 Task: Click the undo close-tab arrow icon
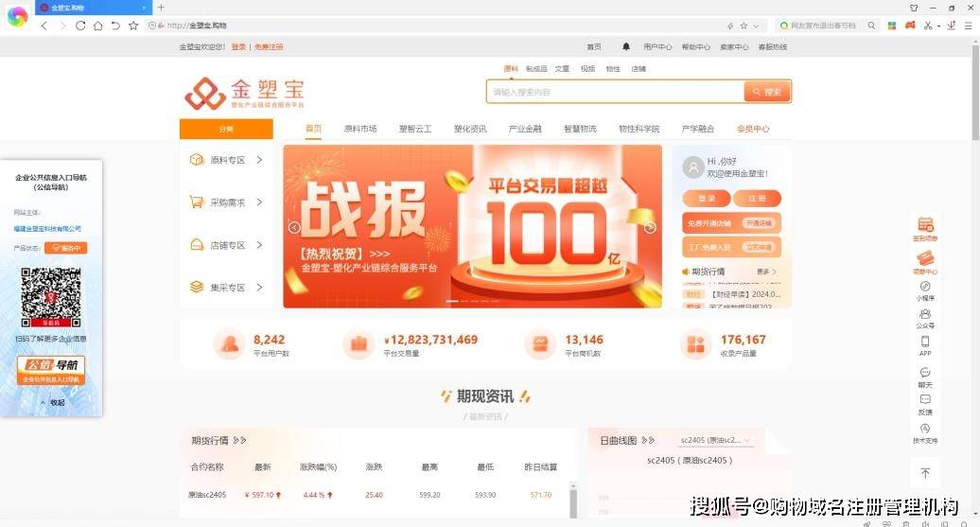[115, 26]
